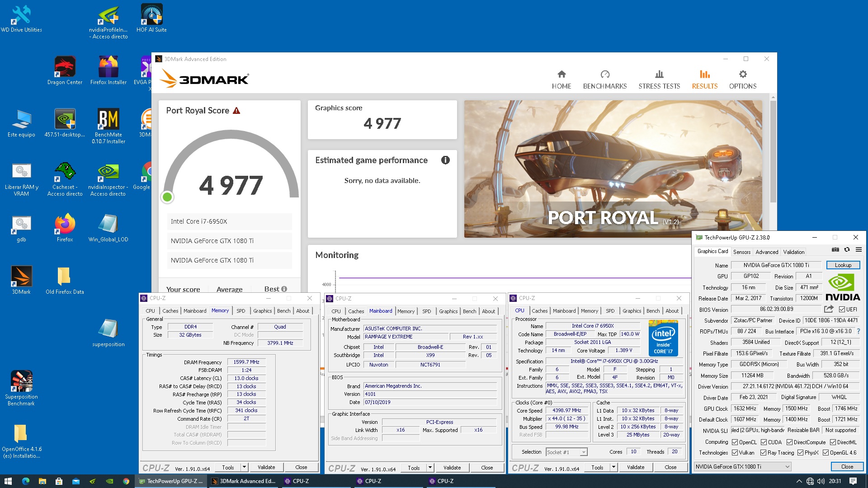Switch to GPU-Z in the taskbar
868x488 pixels.
tap(171, 481)
